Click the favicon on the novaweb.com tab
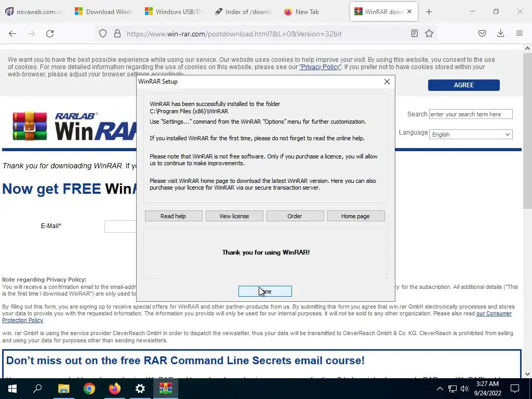This screenshot has width=532, height=399. click(x=9, y=11)
